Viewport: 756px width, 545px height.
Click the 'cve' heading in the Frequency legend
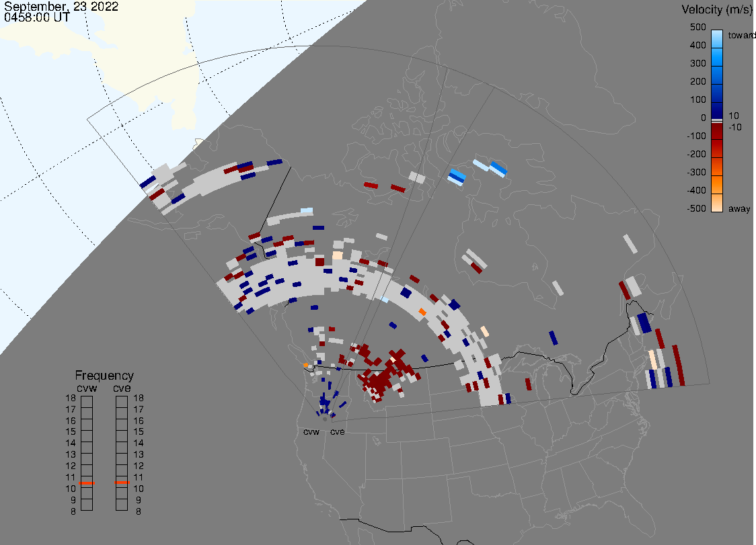[122, 388]
